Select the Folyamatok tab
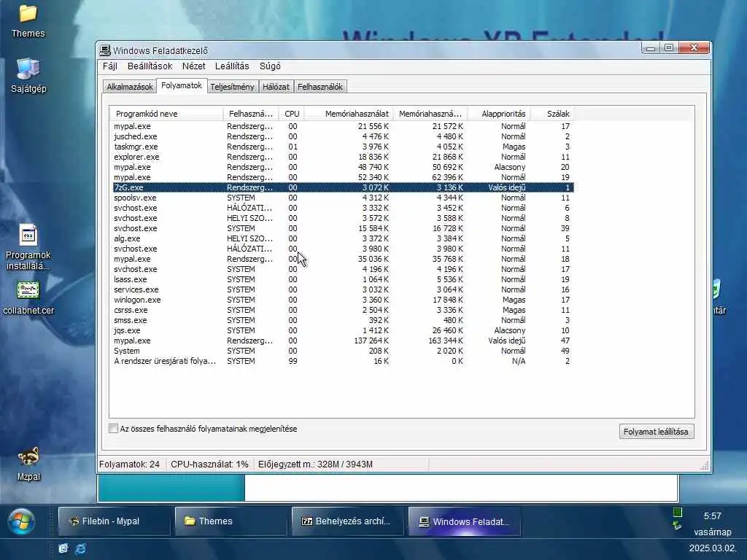The width and height of the screenshot is (747, 560). click(182, 86)
